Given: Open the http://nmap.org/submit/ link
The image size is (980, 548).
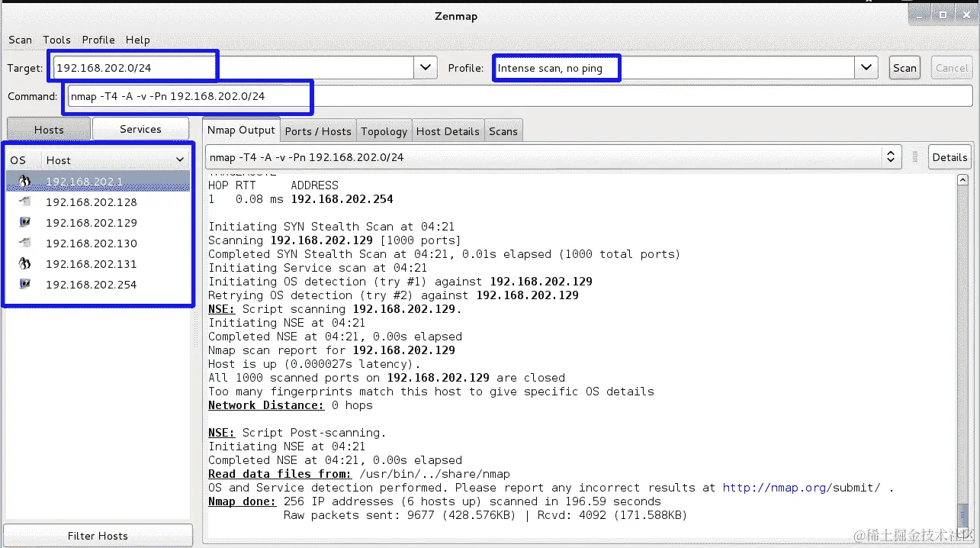Looking at the screenshot, I should [802, 488].
